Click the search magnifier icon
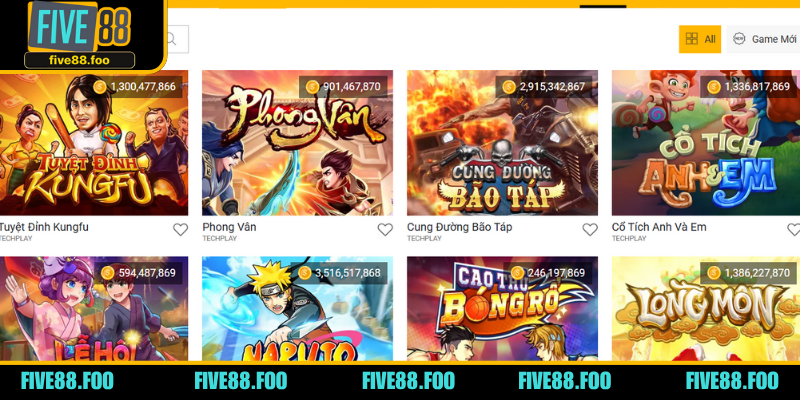 [x=172, y=39]
